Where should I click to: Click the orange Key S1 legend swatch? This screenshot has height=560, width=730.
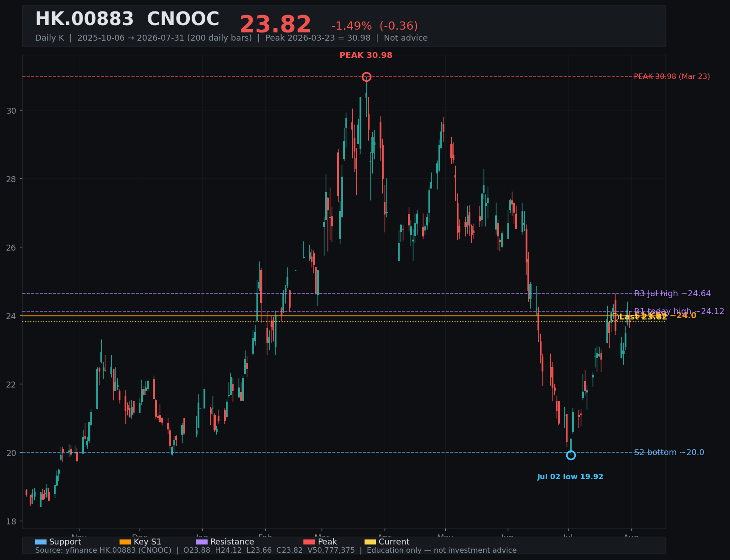coord(125,542)
